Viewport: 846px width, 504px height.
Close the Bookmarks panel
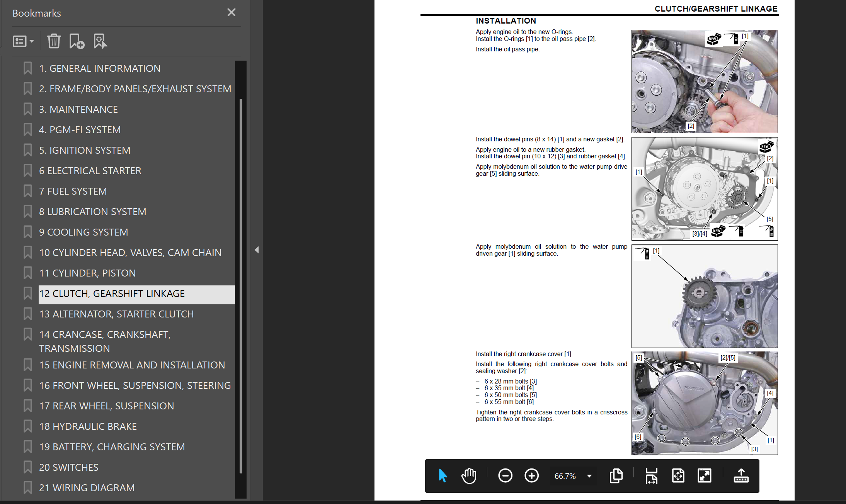[x=231, y=13]
